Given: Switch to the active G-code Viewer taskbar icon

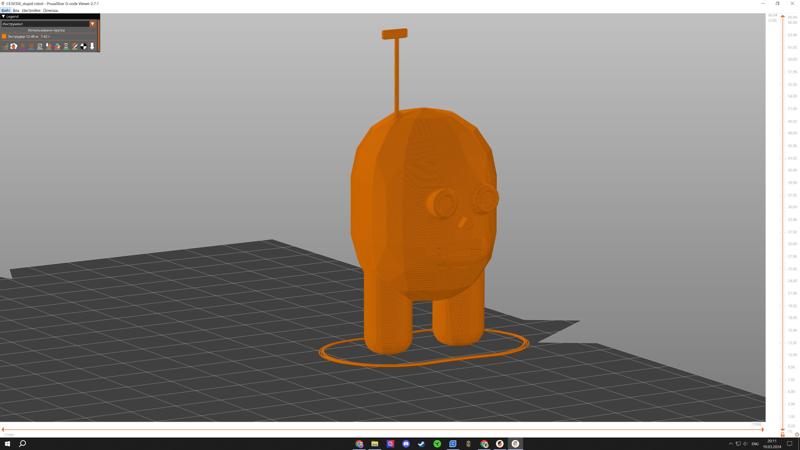Looking at the screenshot, I should tap(515, 444).
